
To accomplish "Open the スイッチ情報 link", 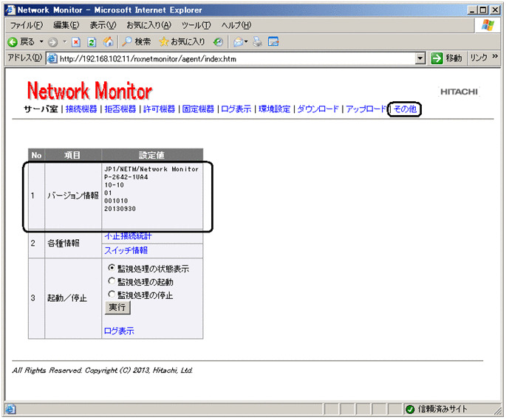I will [126, 250].
